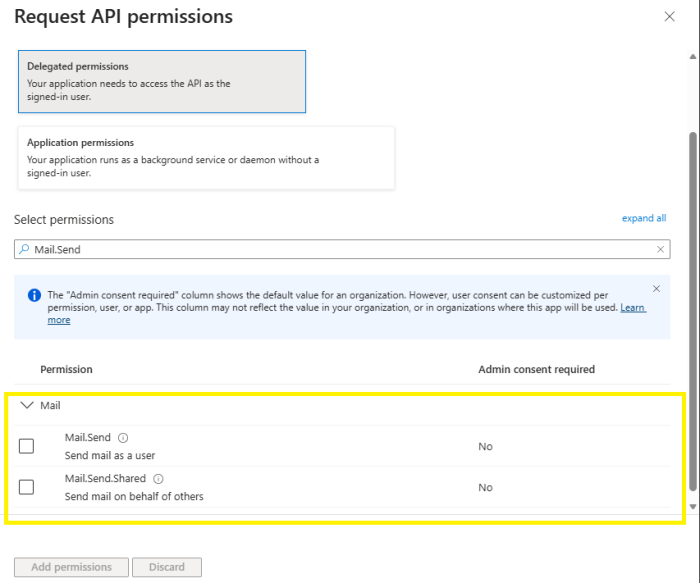Screen dimensions: 700x583
Task: Click the Discard button
Action: [167, 567]
